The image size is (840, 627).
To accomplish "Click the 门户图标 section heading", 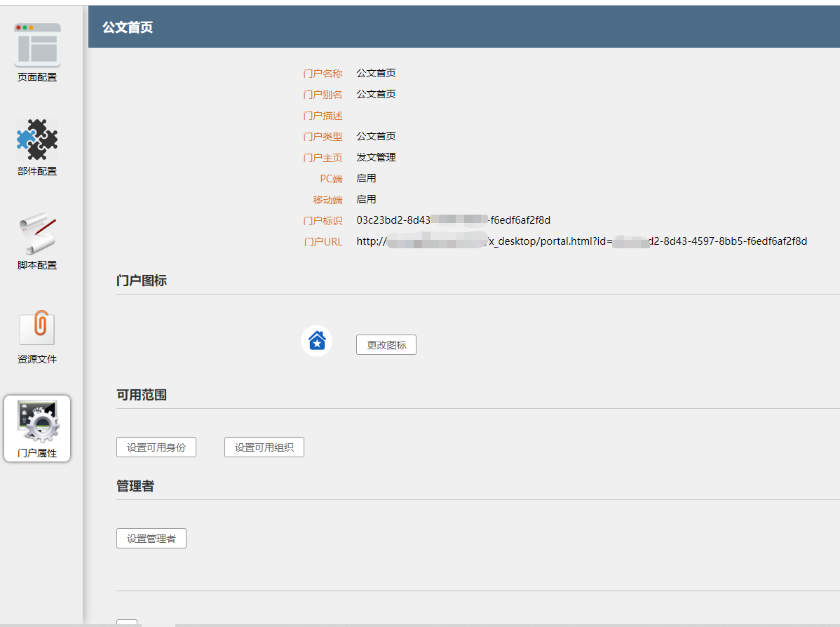I will pos(142,281).
